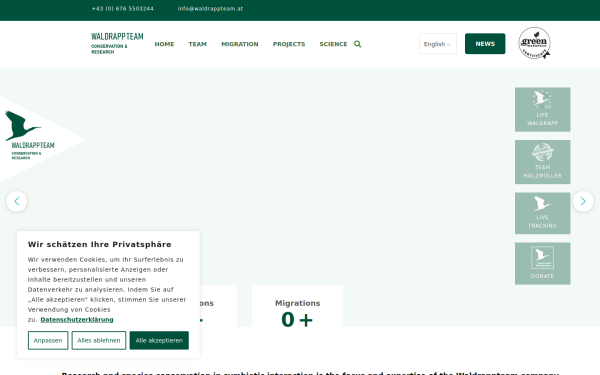
Task: Click Alle akzeptieren button
Action: (159, 340)
